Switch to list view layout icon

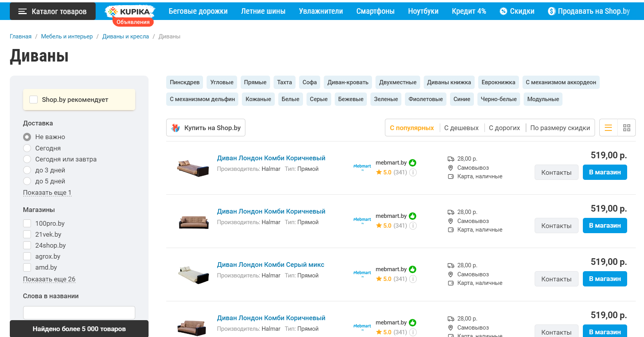(608, 128)
